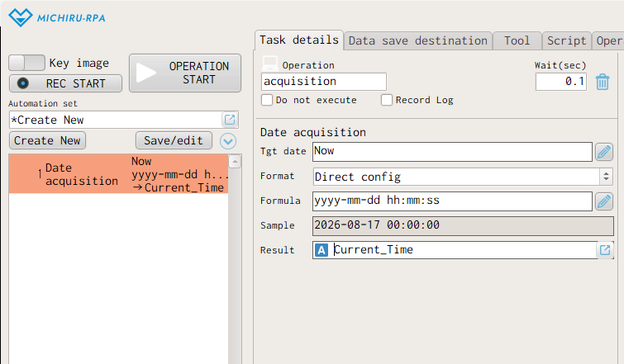Click the Date acquisition section heading
Screen dimensions: 624x364
coord(312,132)
